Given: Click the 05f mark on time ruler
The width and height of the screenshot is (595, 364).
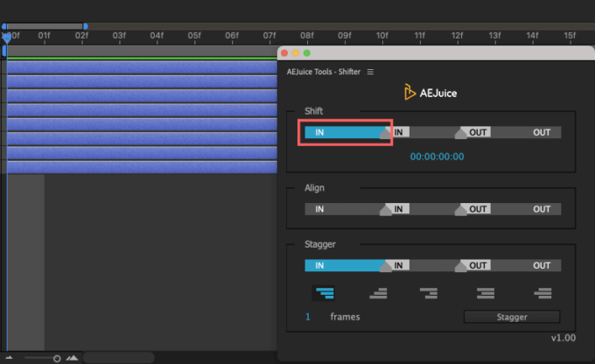Looking at the screenshot, I should [x=194, y=36].
